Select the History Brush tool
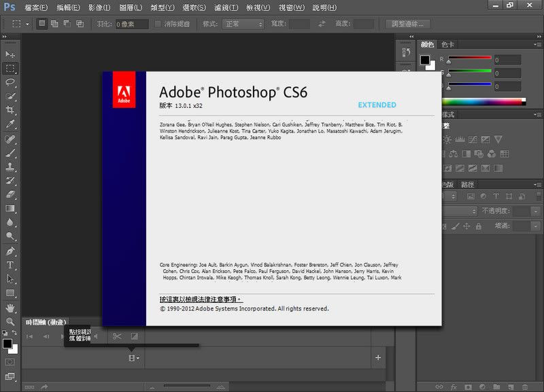The height and width of the screenshot is (392, 544). pyautogui.click(x=10, y=181)
